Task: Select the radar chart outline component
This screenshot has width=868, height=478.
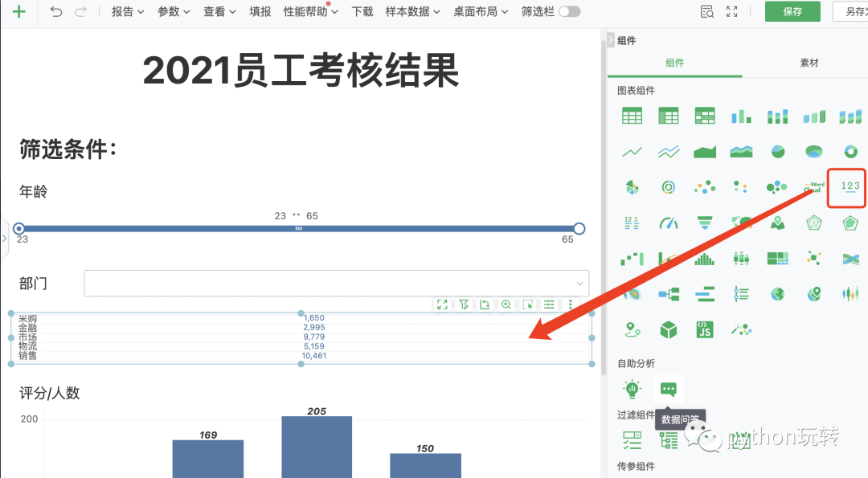Action: tap(813, 223)
